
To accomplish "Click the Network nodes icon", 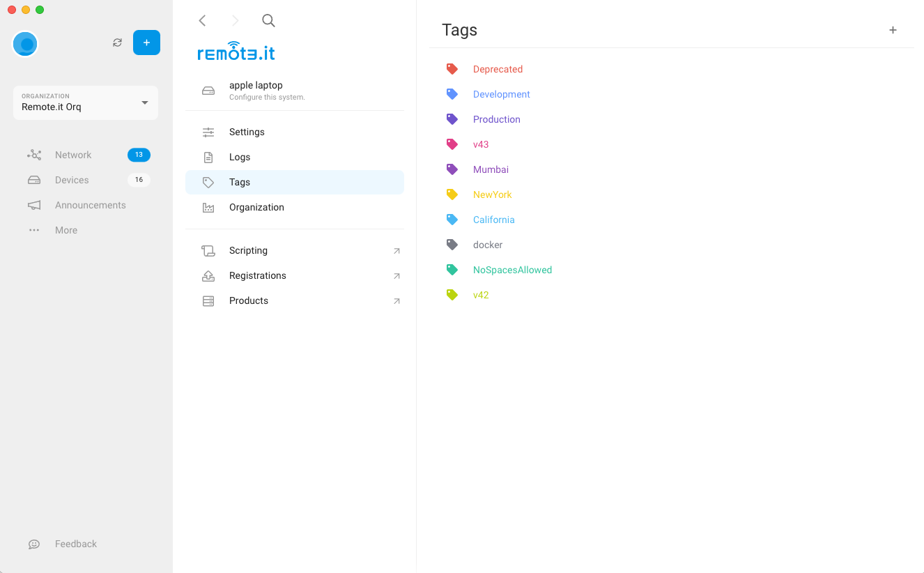I will click(34, 155).
